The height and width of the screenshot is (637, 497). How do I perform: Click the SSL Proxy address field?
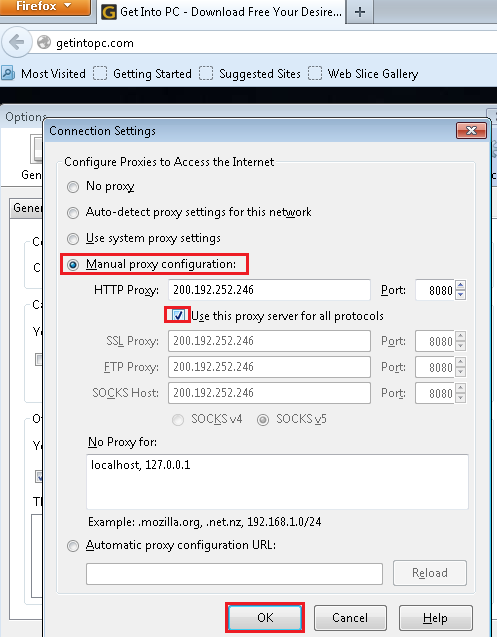tap(269, 341)
